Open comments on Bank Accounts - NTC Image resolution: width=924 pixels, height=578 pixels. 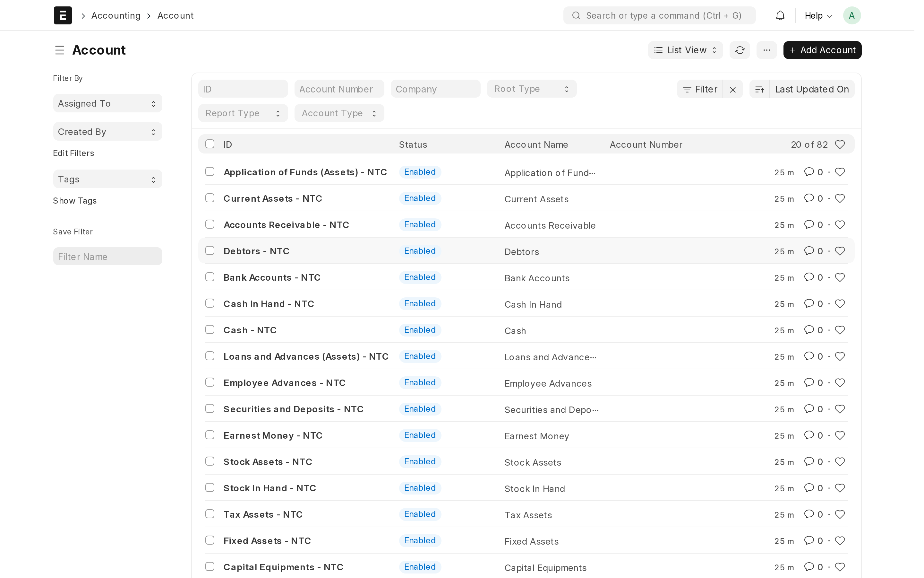click(813, 277)
